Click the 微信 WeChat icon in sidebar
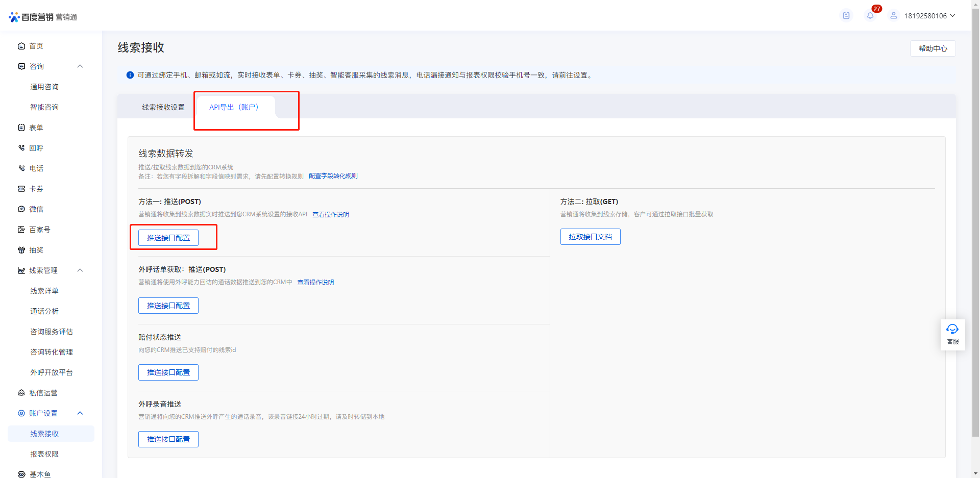The width and height of the screenshot is (980, 478). point(21,209)
